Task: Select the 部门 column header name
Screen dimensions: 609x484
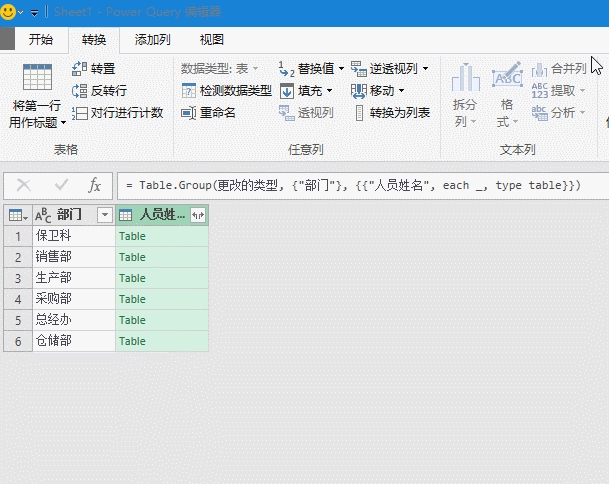Action: 70,215
